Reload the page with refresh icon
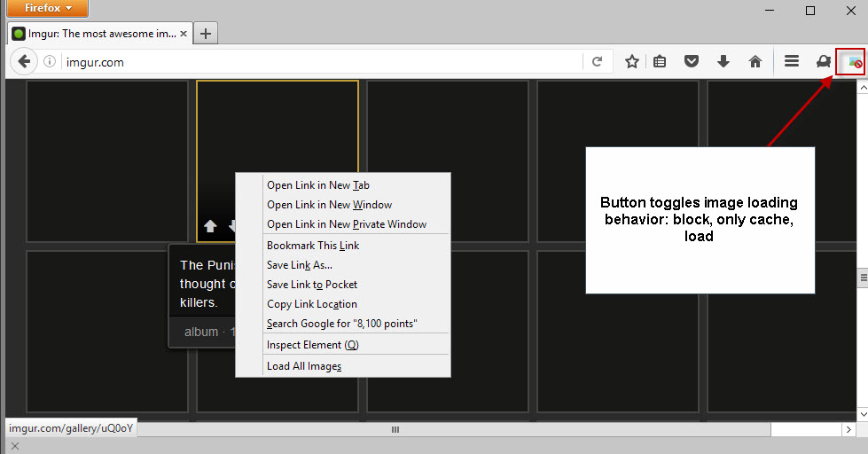 click(x=597, y=61)
